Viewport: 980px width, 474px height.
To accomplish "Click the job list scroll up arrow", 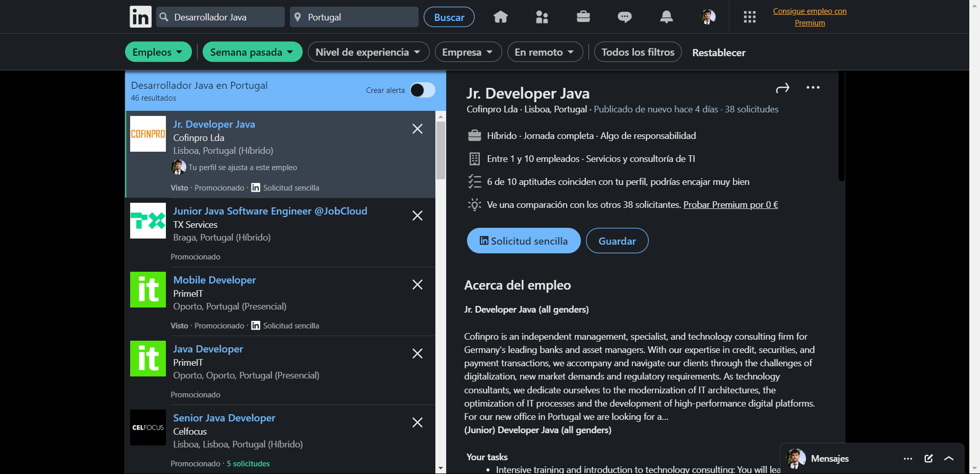I will (440, 116).
